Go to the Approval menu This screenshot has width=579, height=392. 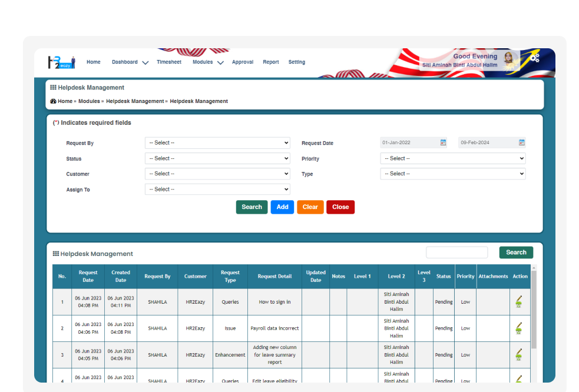point(242,62)
